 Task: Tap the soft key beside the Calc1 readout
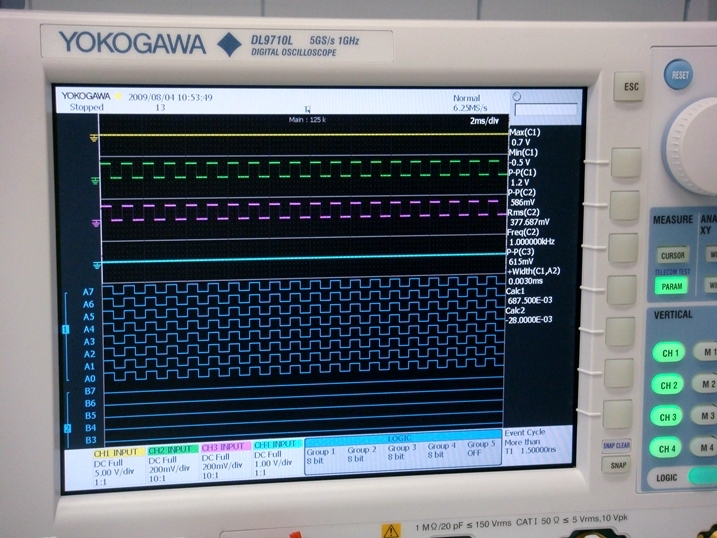[x=621, y=290]
